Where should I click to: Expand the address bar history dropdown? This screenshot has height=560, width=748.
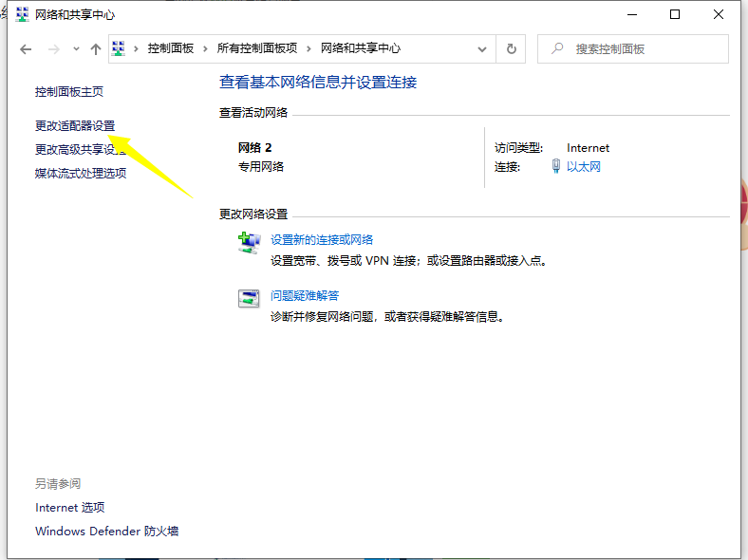pos(483,49)
